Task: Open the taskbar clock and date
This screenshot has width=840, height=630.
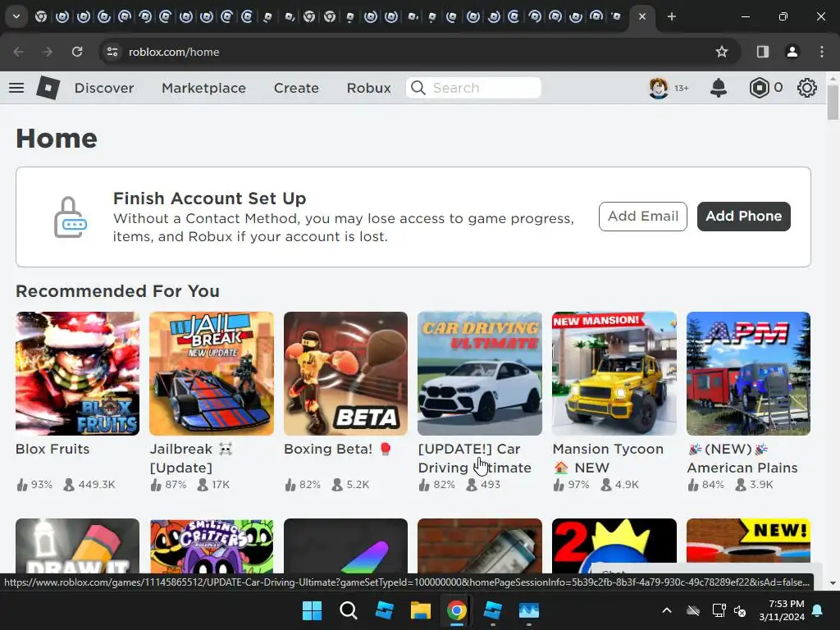Action: tap(782, 610)
